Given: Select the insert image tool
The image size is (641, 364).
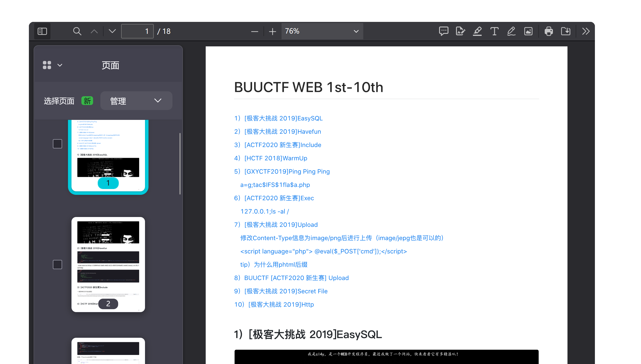Looking at the screenshot, I should pyautogui.click(x=528, y=31).
